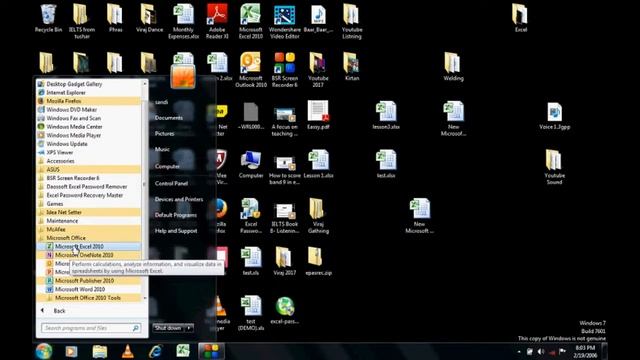Open XPS Viewer entry
Screen dimensions: 640x360
tap(89, 152)
